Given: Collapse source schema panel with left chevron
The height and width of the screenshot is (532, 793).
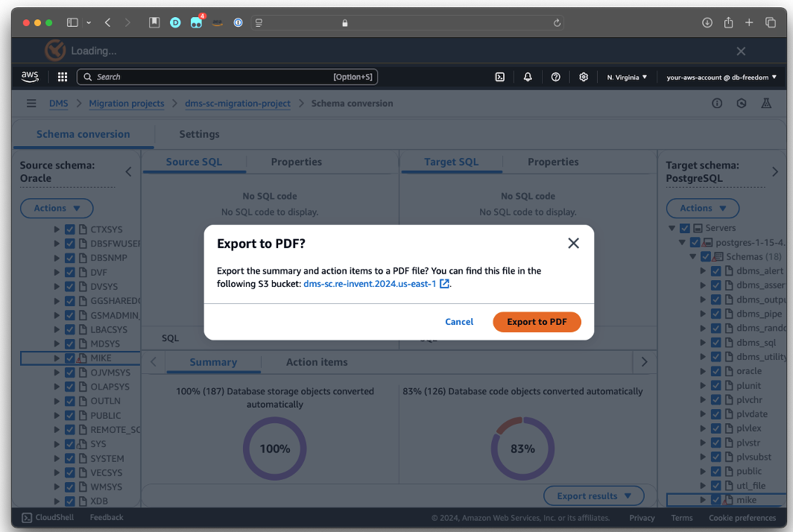Looking at the screenshot, I should point(128,172).
